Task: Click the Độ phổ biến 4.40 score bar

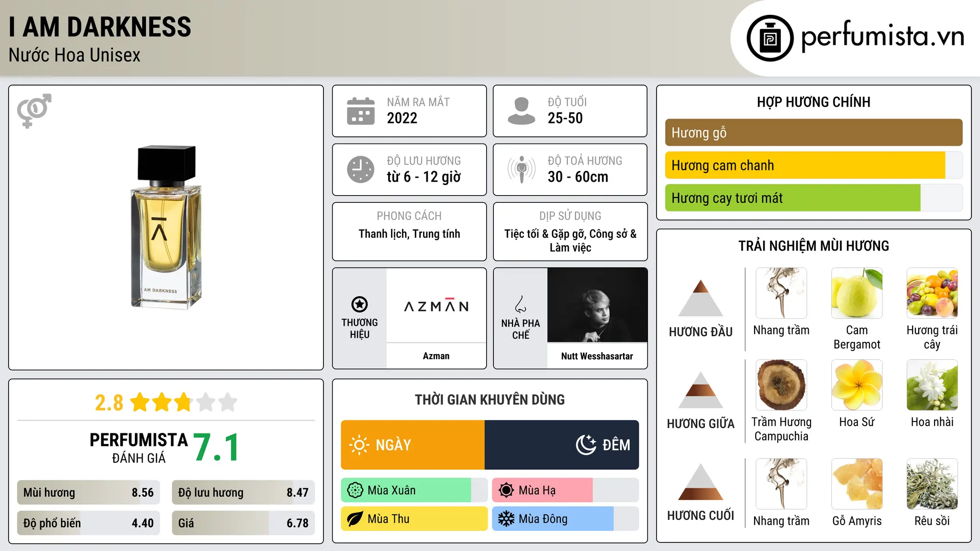Action: point(89,523)
